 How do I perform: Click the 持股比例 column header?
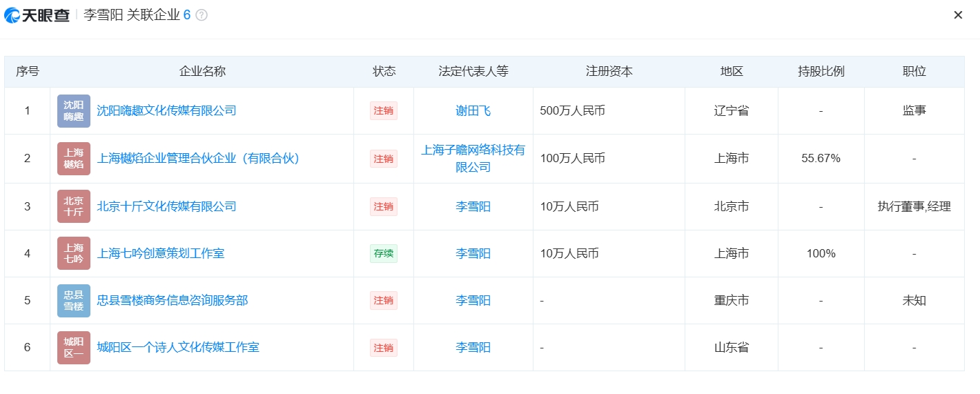click(x=821, y=72)
